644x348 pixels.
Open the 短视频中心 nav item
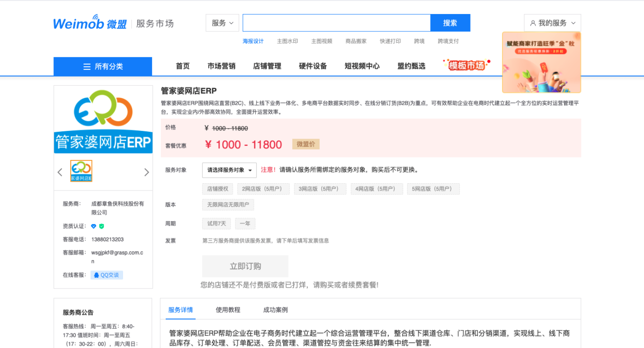click(362, 66)
